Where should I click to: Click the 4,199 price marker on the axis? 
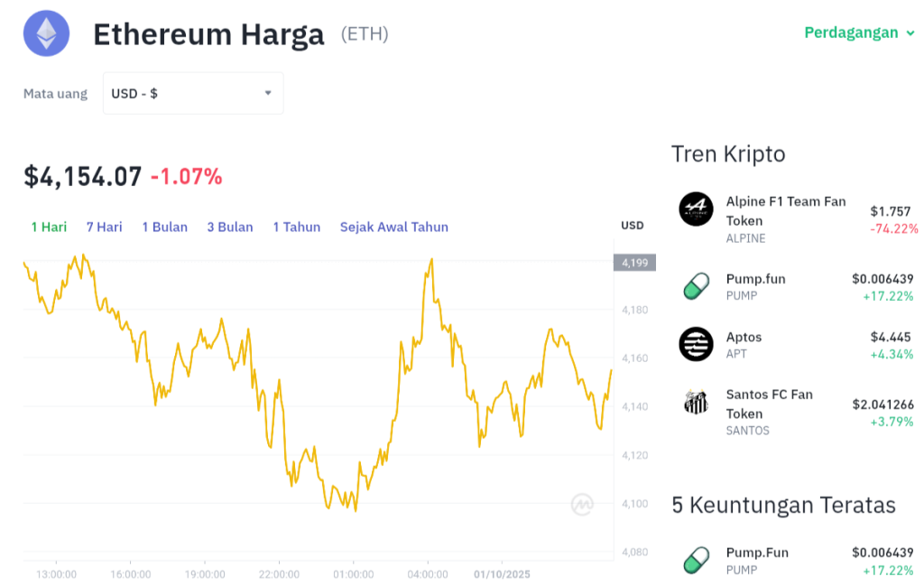635,263
